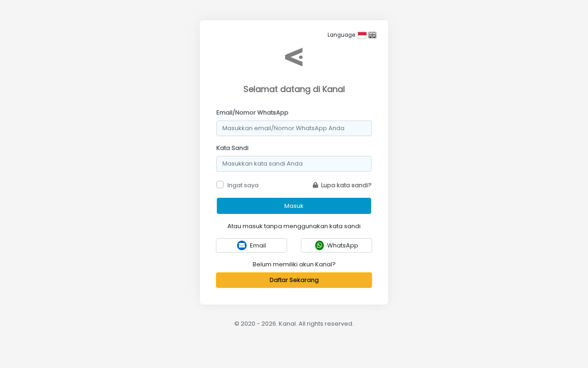Click the lock icon beside Lupa kata sandi
The image size is (588, 368).
pyautogui.click(x=316, y=185)
